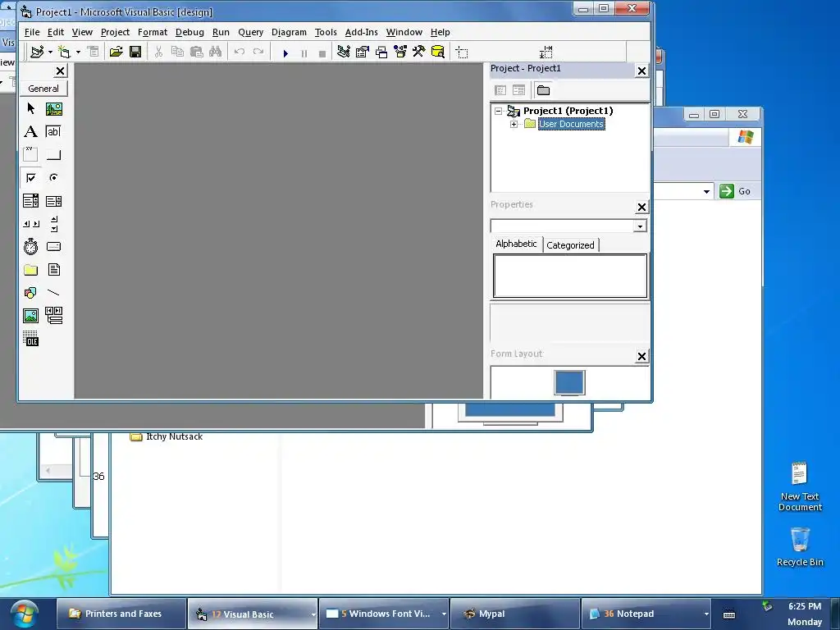Image resolution: width=840 pixels, height=630 pixels.
Task: Switch to the Alphabetic properties tab
Action: (516, 244)
